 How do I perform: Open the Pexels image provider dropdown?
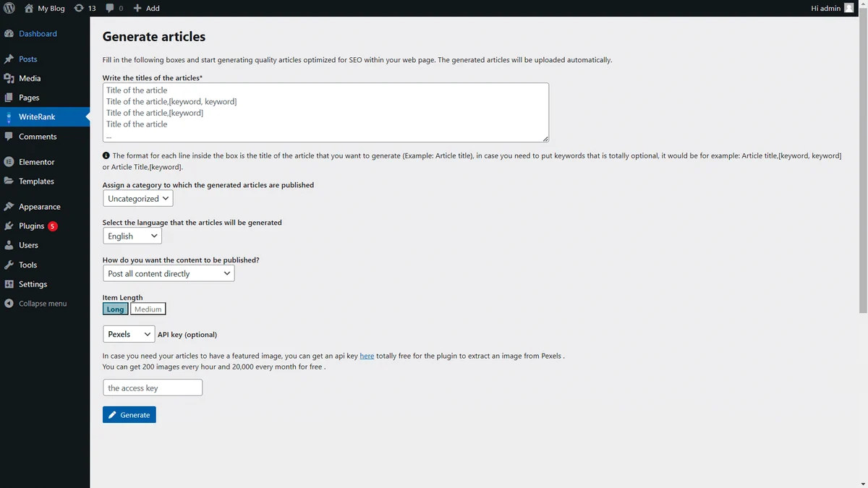click(x=129, y=334)
